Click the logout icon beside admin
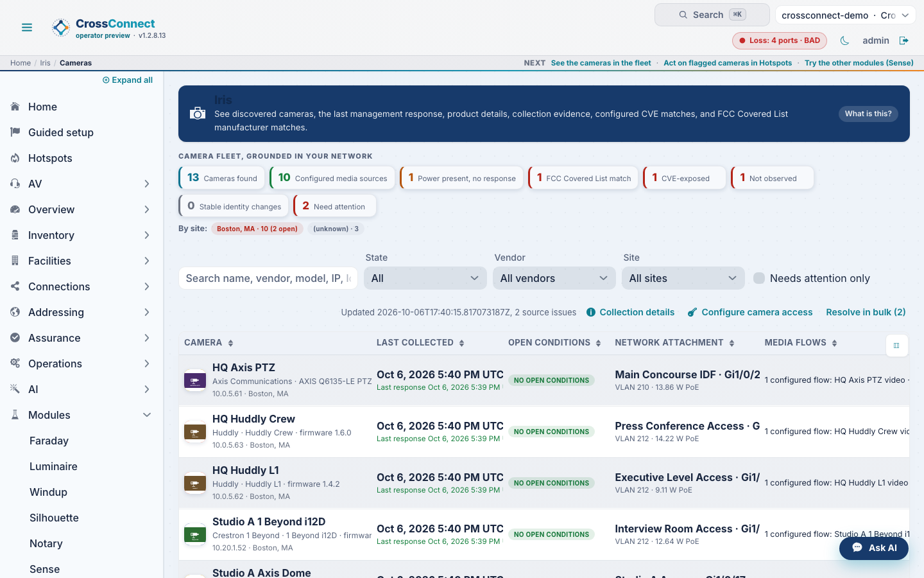Image resolution: width=924 pixels, height=578 pixels. click(x=904, y=40)
